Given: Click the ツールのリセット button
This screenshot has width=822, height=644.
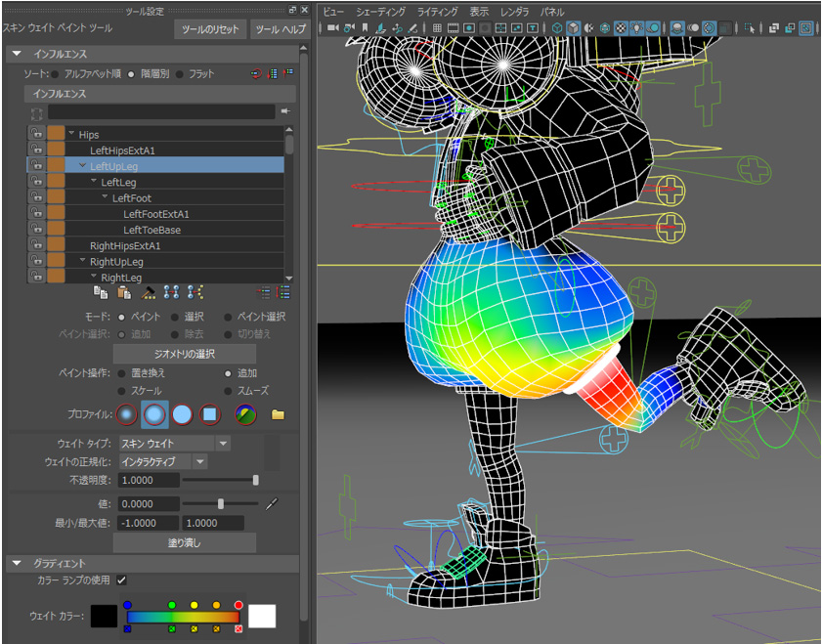Looking at the screenshot, I should 210,29.
